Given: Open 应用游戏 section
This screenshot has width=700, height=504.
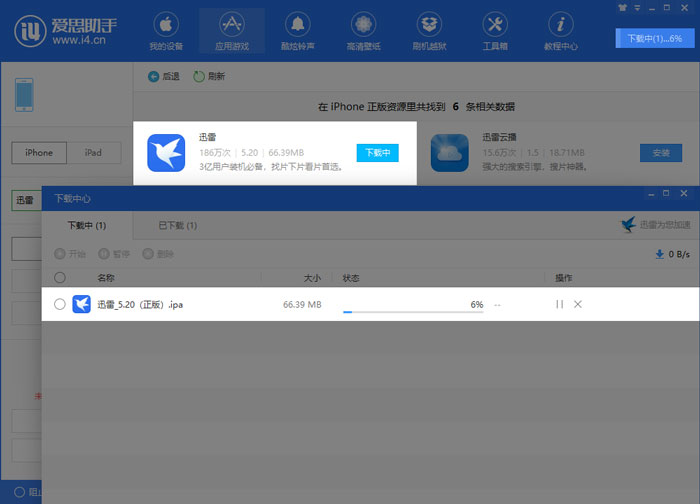Looking at the screenshot, I should pos(232,31).
